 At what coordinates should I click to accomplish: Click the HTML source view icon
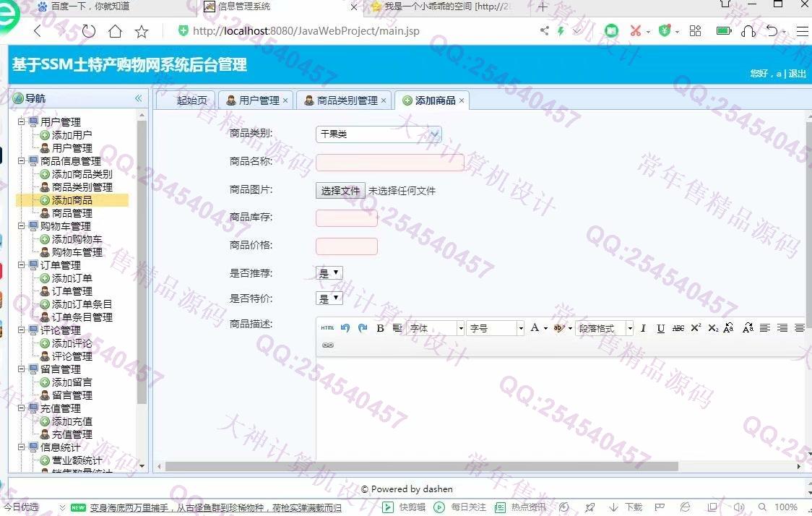[x=327, y=328]
